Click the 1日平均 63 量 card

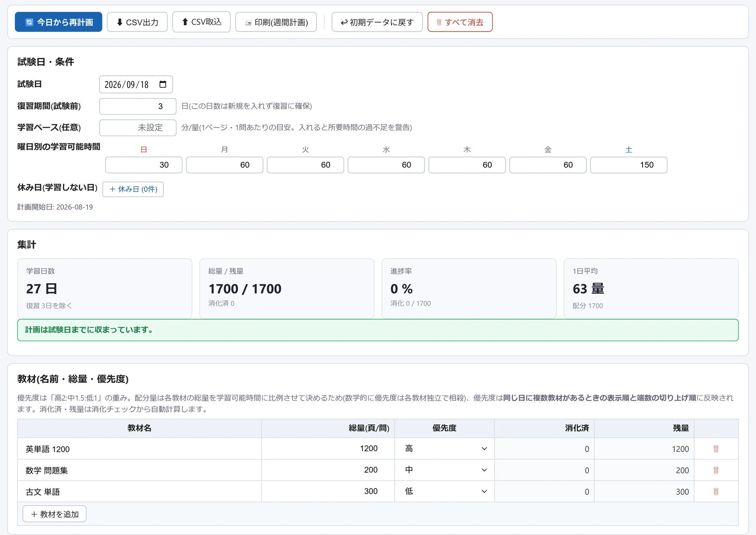click(x=651, y=288)
